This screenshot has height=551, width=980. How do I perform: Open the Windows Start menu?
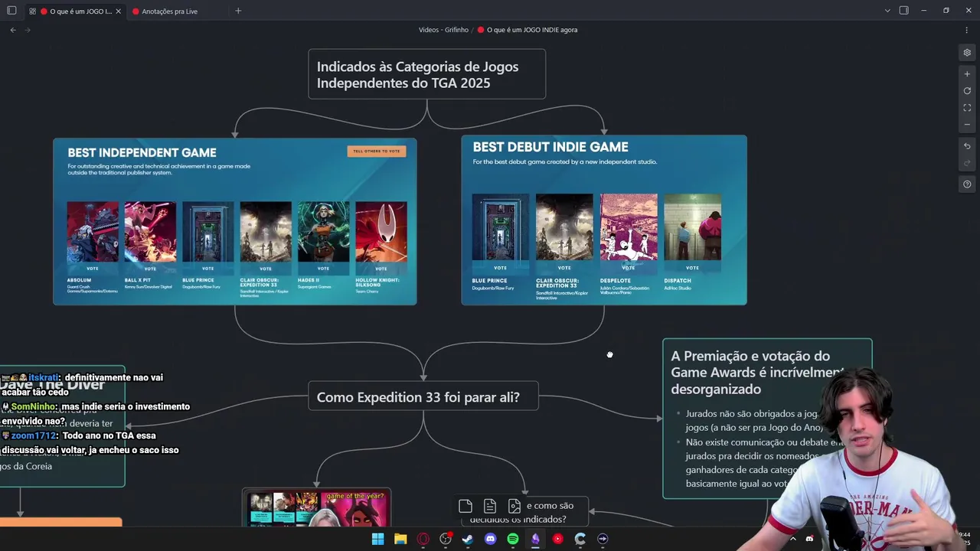click(377, 539)
